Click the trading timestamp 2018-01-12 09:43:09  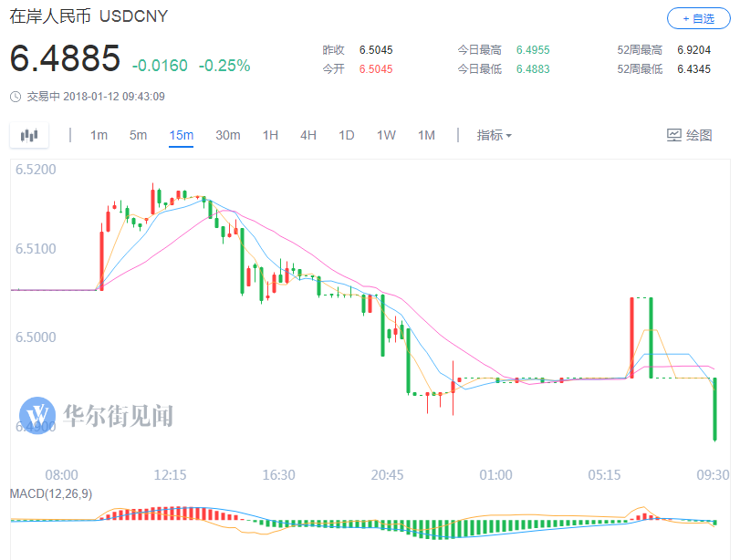point(114,97)
